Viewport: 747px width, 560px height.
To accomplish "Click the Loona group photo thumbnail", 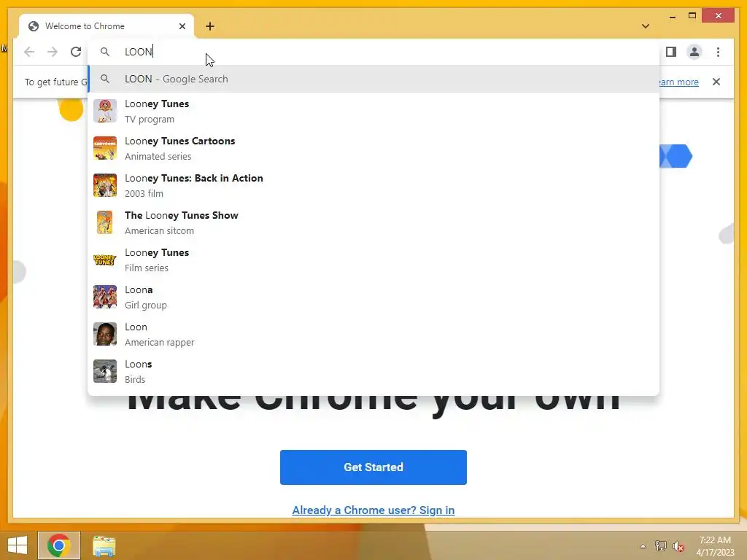I will click(x=105, y=297).
